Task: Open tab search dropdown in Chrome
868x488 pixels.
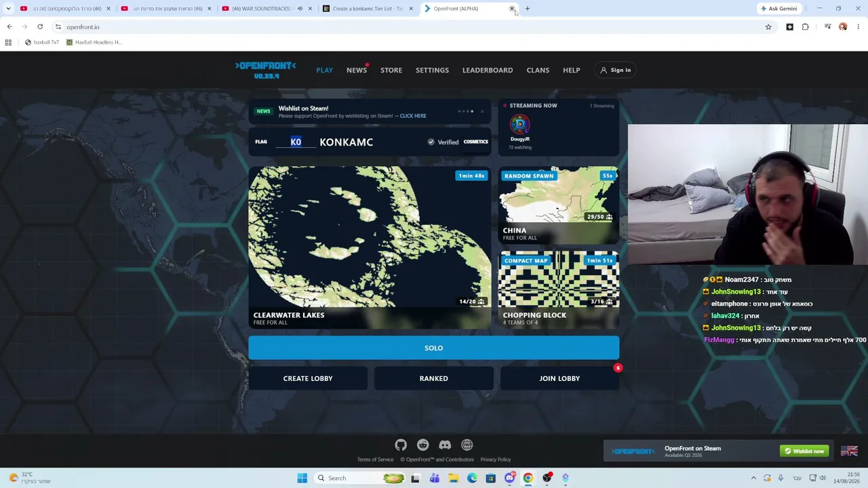Action: point(9,9)
